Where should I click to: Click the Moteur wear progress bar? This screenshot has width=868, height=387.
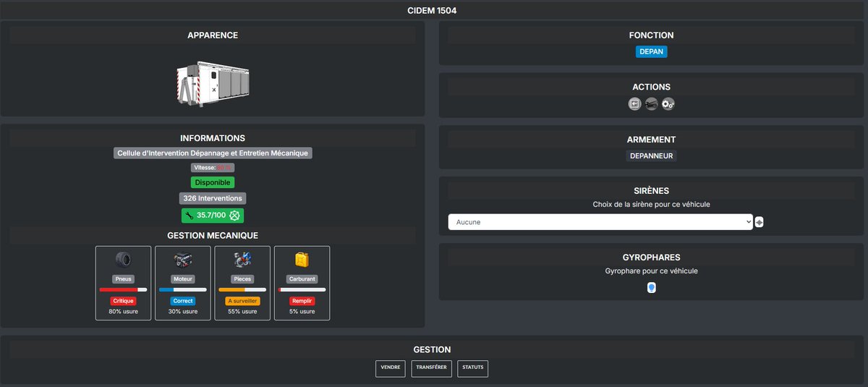(x=183, y=290)
